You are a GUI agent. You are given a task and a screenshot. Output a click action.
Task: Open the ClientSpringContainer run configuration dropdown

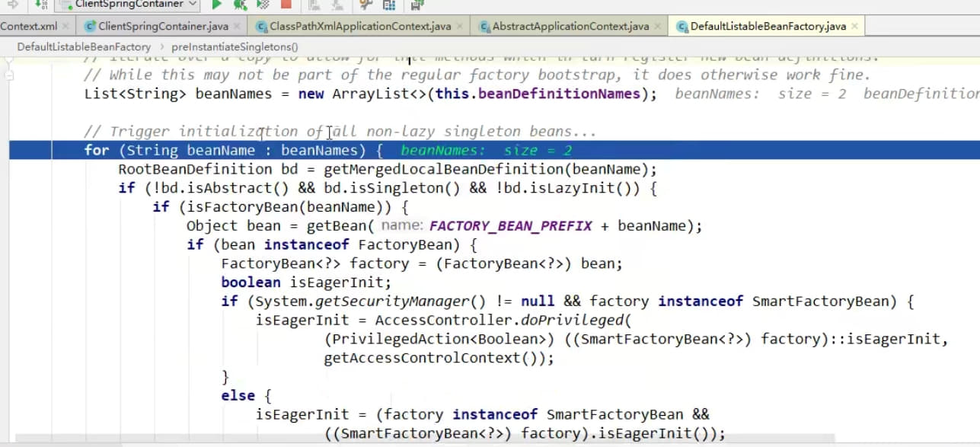coord(128,5)
